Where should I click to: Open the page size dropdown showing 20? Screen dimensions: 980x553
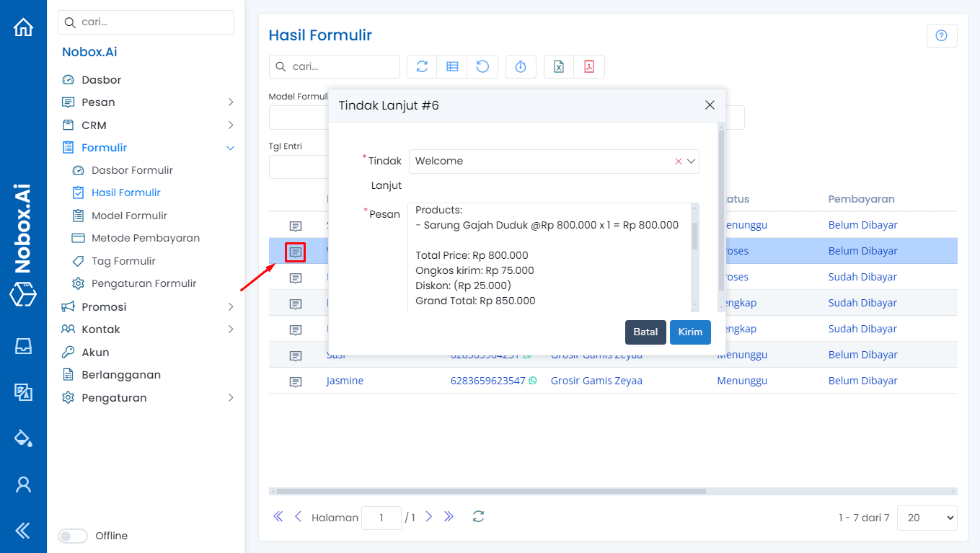927,518
